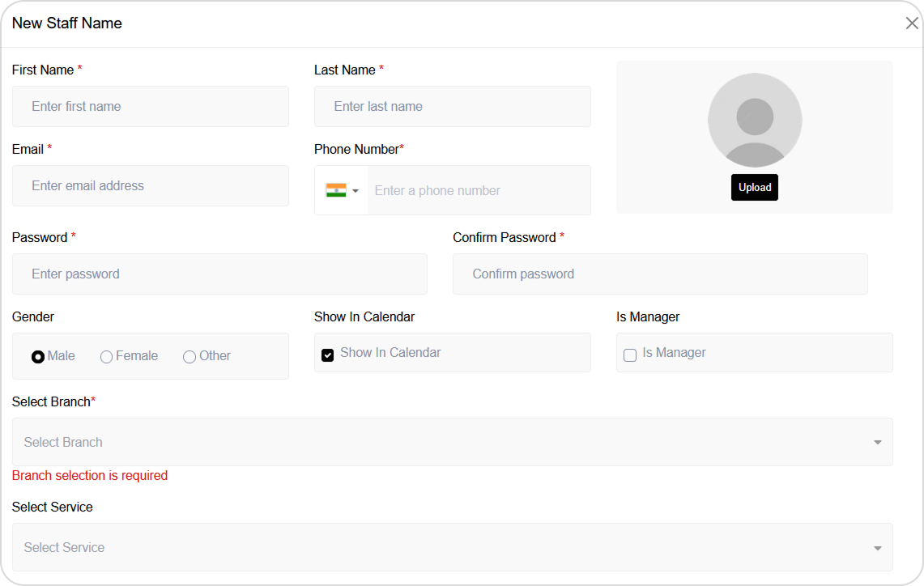Focus the Enter password field

pos(219,274)
